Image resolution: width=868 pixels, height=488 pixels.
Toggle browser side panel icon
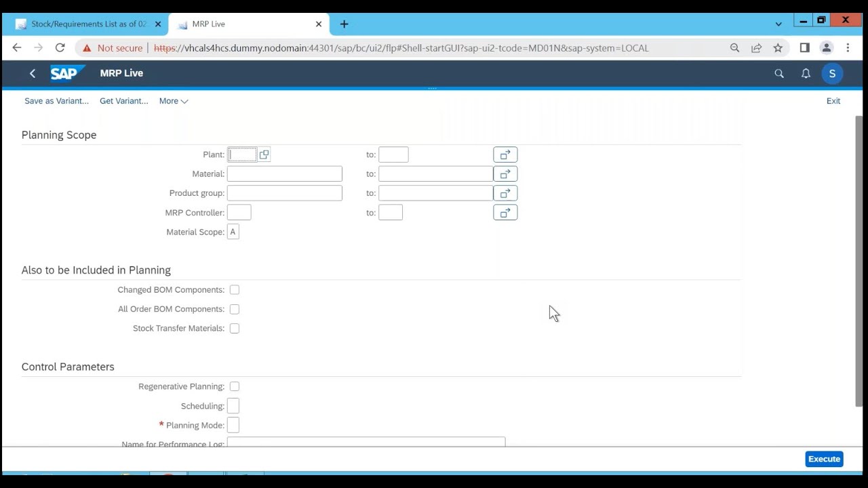pyautogui.click(x=804, y=47)
